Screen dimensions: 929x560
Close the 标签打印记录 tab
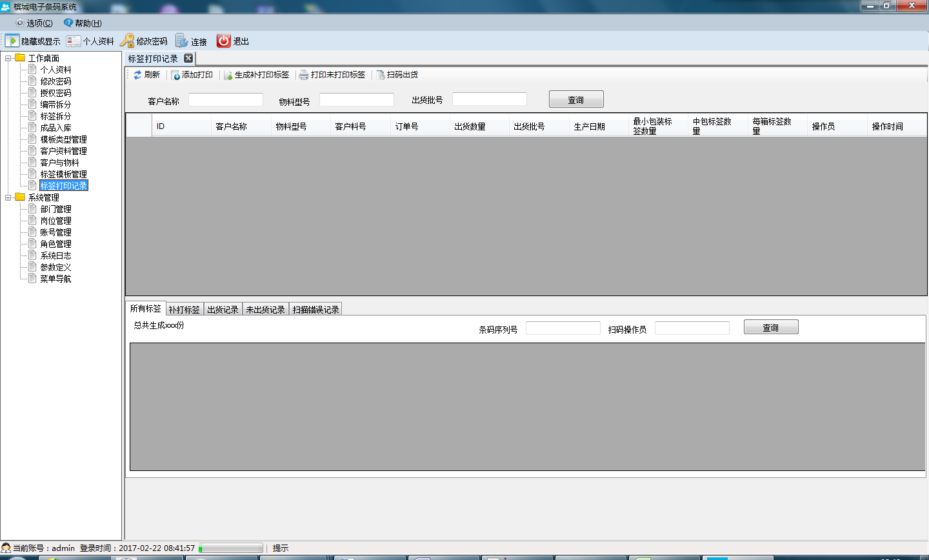click(188, 58)
